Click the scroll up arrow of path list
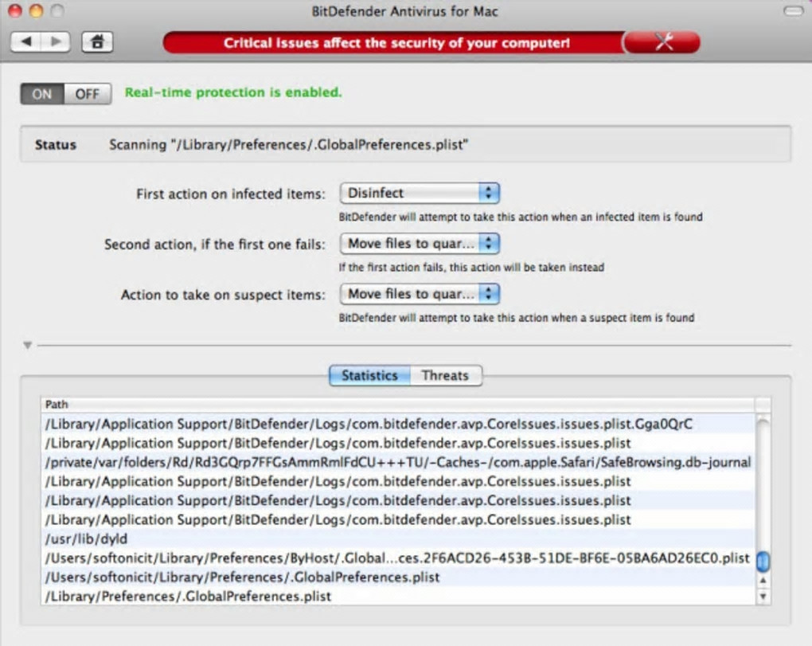Screen dimensions: 812x646 click(x=763, y=581)
